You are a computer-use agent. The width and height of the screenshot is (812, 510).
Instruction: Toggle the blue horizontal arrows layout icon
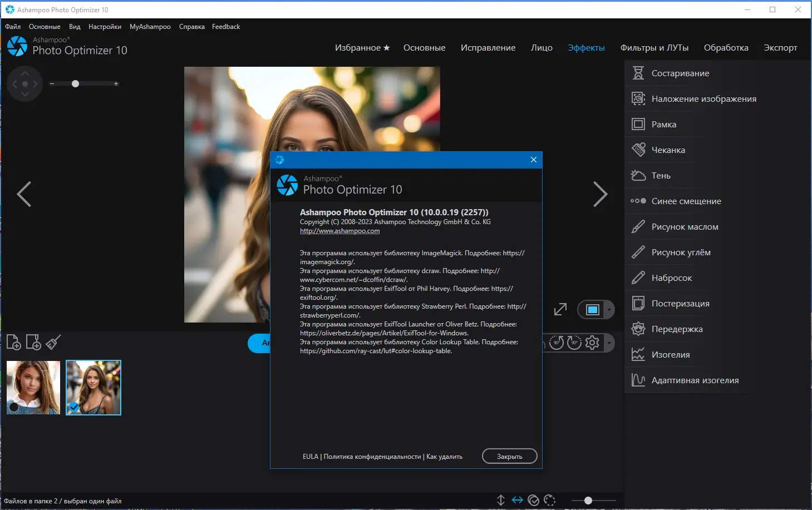pyautogui.click(x=518, y=501)
